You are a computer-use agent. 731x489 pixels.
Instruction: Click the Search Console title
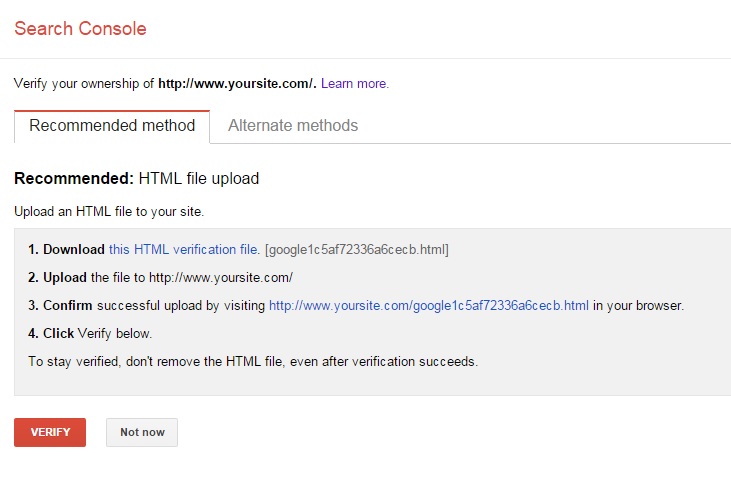[80, 28]
